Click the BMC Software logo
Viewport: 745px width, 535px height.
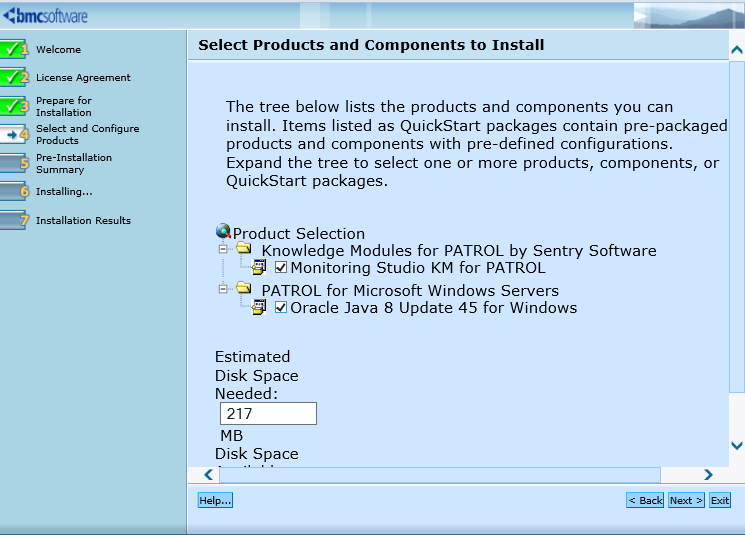coord(46,16)
